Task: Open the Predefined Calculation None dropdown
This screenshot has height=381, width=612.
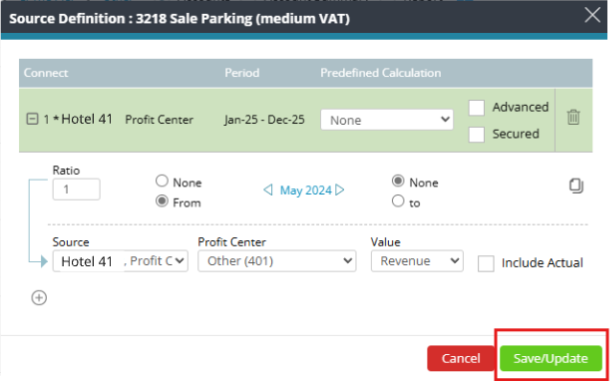Action: (x=387, y=119)
